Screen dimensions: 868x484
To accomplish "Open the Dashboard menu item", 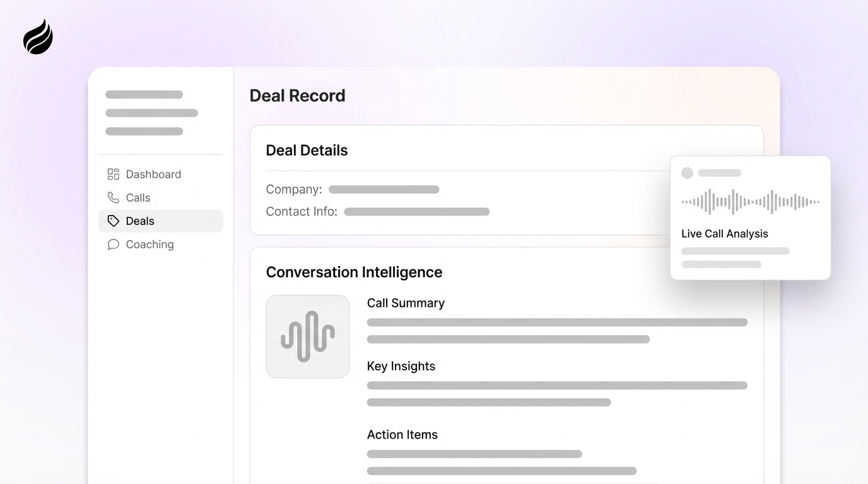I will pyautogui.click(x=153, y=174).
